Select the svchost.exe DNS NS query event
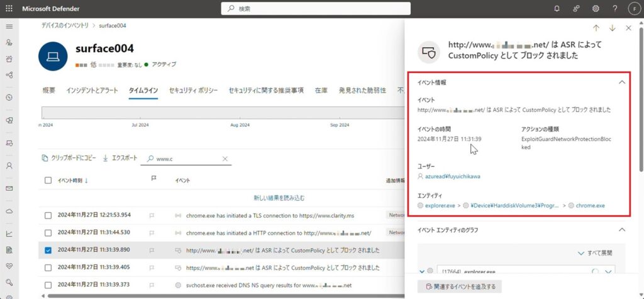 269,285
